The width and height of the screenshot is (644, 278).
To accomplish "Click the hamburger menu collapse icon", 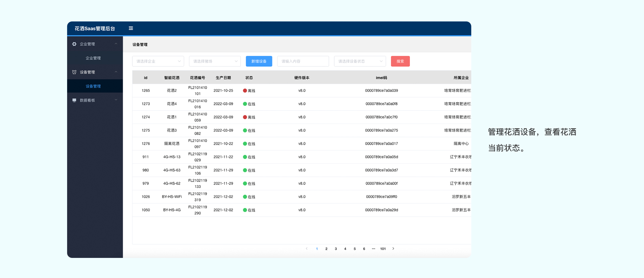I will (x=131, y=28).
